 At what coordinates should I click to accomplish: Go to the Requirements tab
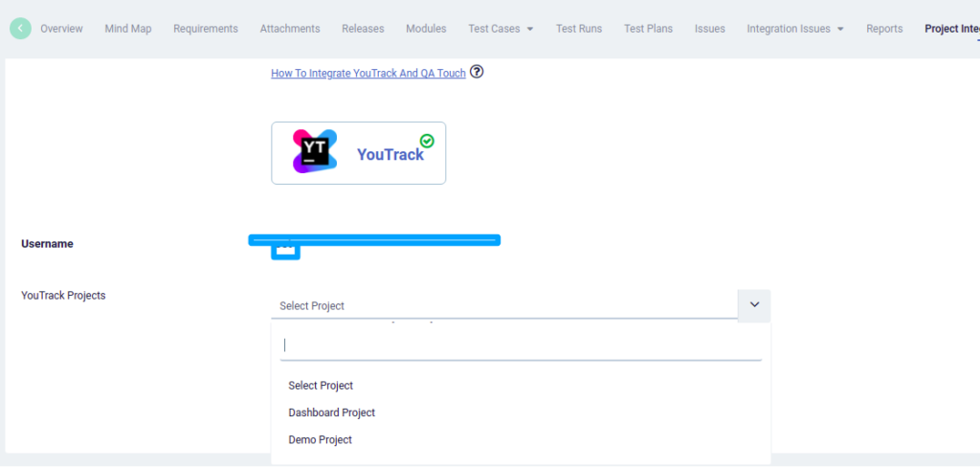[206, 29]
